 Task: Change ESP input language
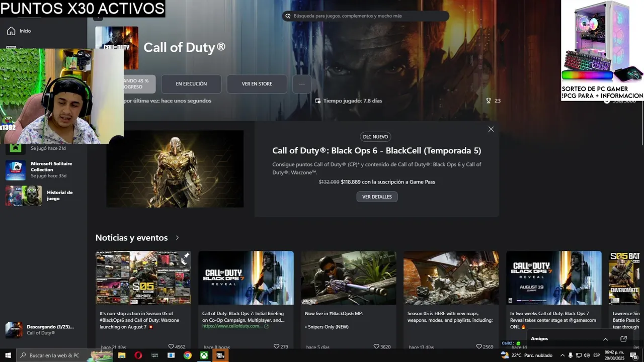click(x=597, y=355)
